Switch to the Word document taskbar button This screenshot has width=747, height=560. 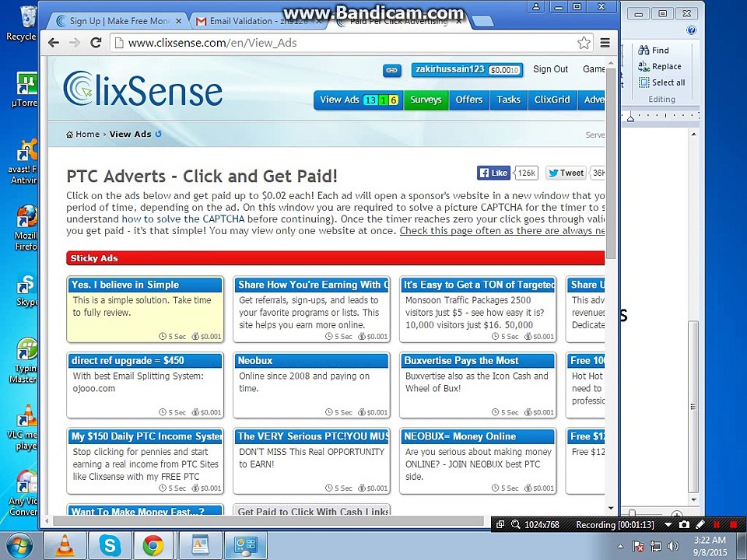tap(201, 546)
